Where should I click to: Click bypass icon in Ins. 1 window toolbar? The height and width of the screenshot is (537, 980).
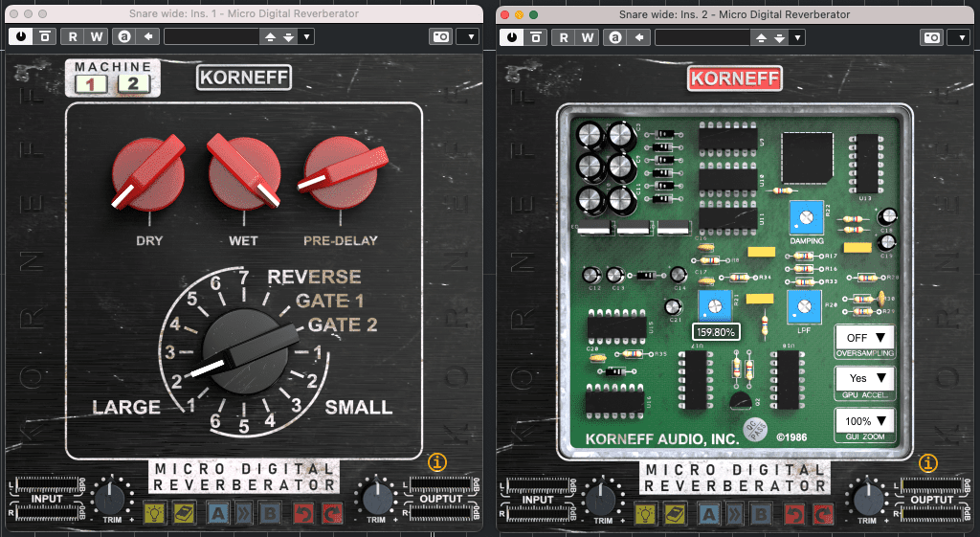pyautogui.click(x=45, y=37)
